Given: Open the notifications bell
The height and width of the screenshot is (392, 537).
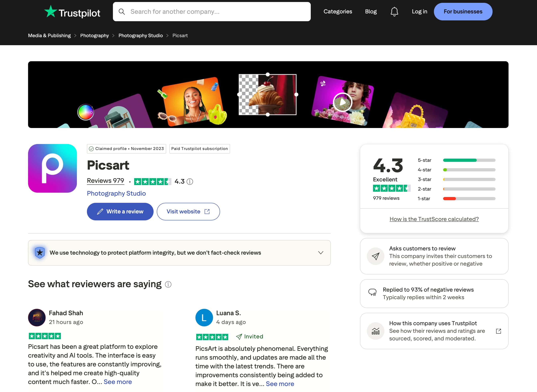Looking at the screenshot, I should pos(394,12).
